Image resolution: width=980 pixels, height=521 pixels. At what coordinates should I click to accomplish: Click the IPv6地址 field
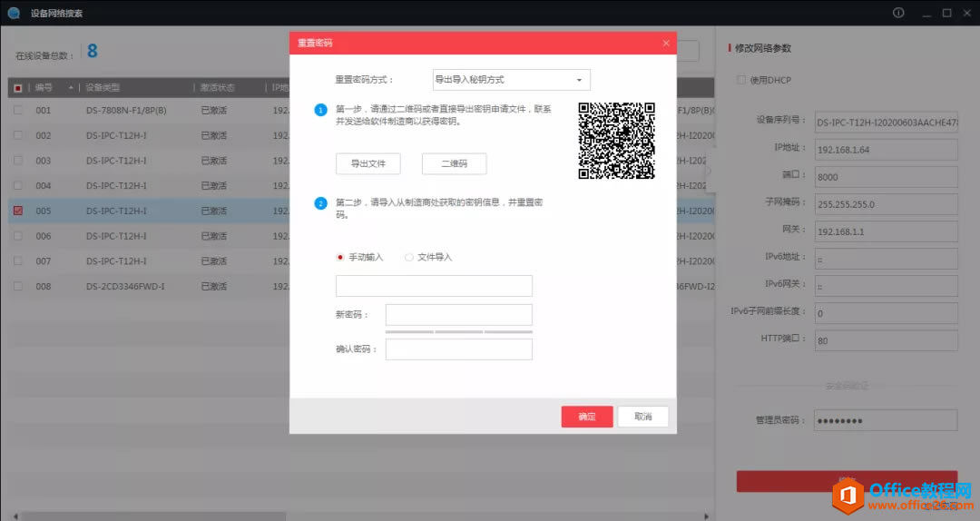pos(886,259)
